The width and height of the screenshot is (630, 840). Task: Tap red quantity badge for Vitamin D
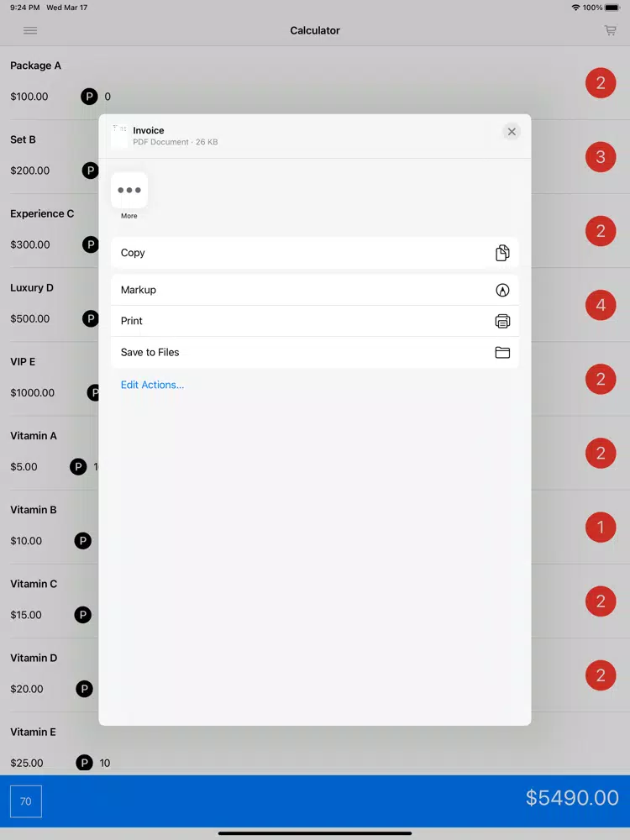[601, 675]
